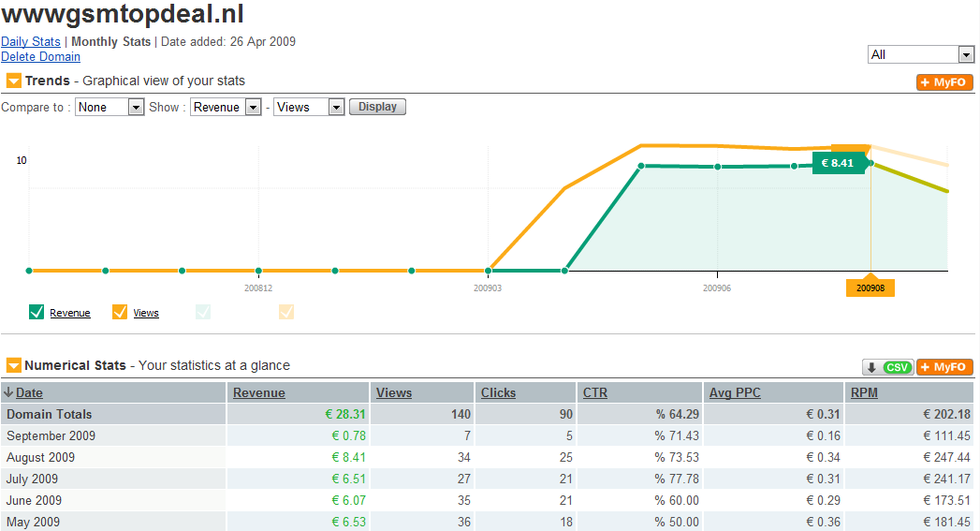Click the Date sort arrow icon
The width and height of the screenshot is (980, 531).
coord(8,392)
